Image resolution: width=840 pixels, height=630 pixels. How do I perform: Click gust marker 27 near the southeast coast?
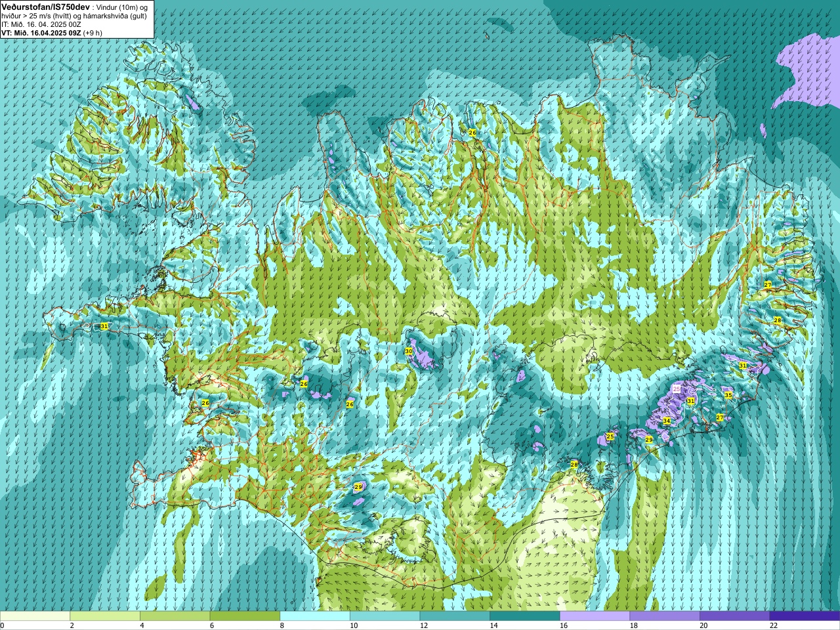click(x=720, y=417)
